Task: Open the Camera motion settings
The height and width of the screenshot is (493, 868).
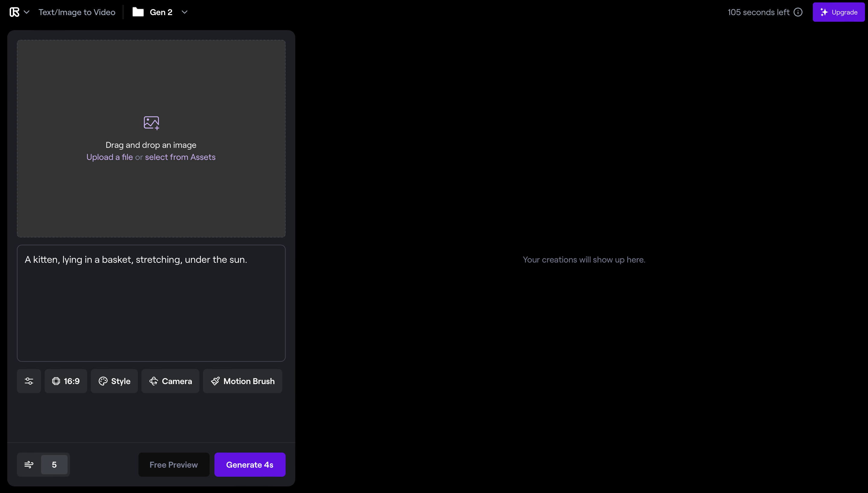Action: point(171,381)
